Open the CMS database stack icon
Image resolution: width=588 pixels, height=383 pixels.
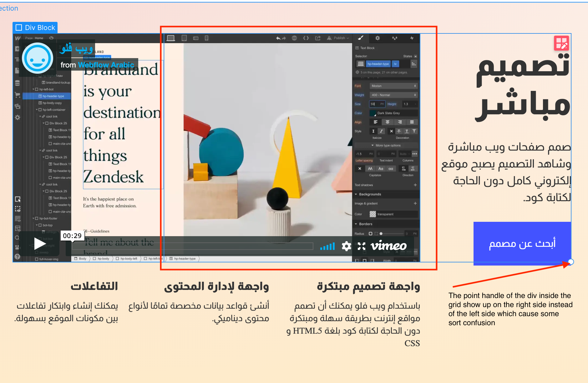click(18, 83)
